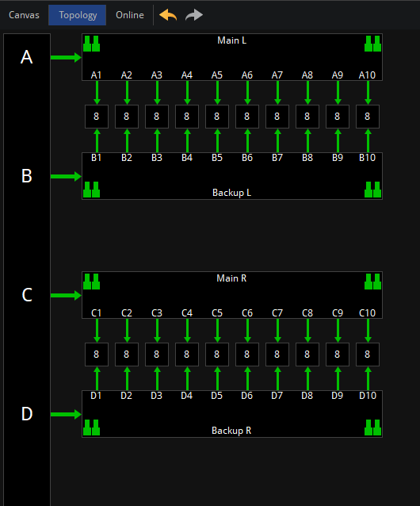The height and width of the screenshot is (506, 420).
Task: Click the orange undo arrow icon
Action: [168, 15]
